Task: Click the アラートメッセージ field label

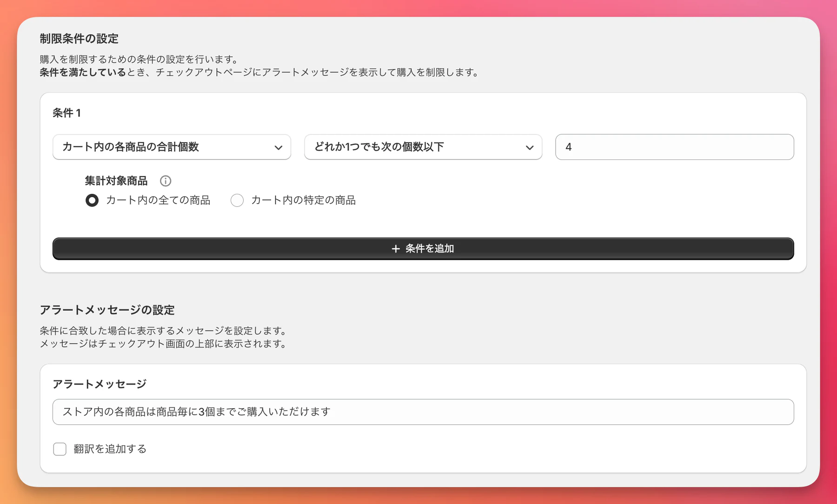Action: click(100, 384)
